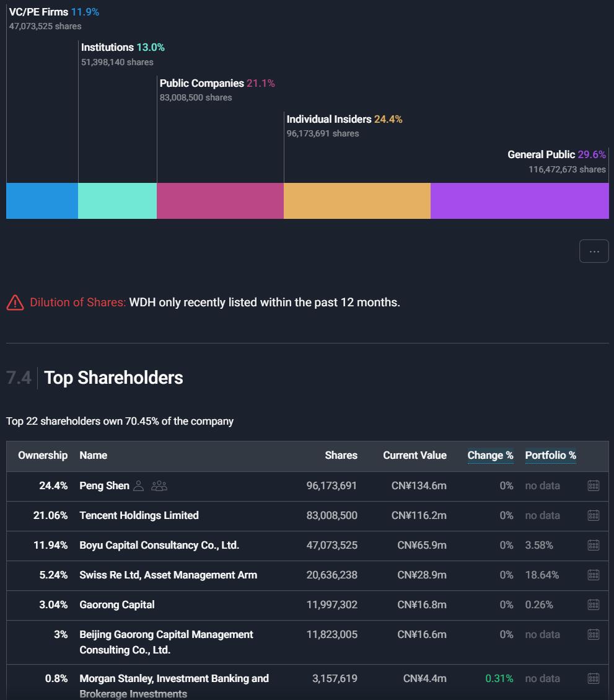Open the calendar icon for Gaorong Capital
The image size is (614, 700).
click(593, 605)
